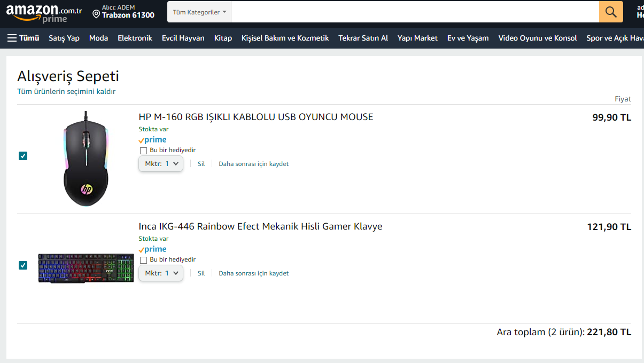The image size is (644, 363).
Task: Click the Ara toplam 221,80 TL subtotal
Action: [x=564, y=332]
